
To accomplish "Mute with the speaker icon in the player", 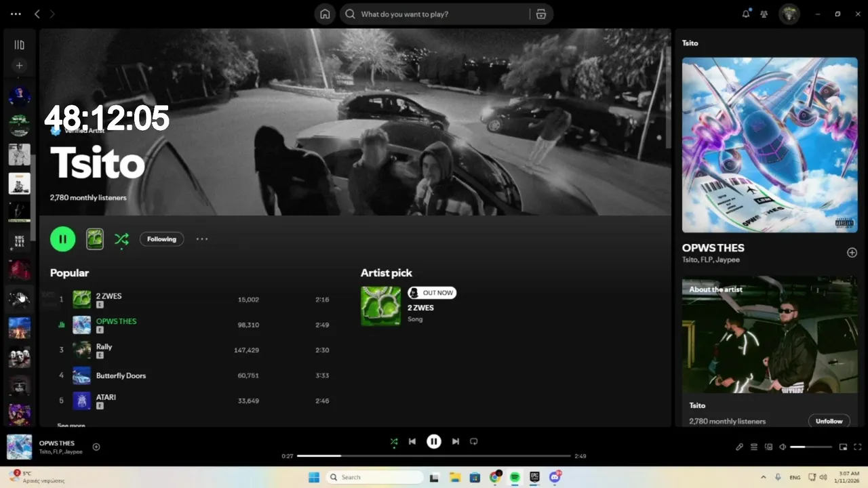I will click(x=783, y=447).
